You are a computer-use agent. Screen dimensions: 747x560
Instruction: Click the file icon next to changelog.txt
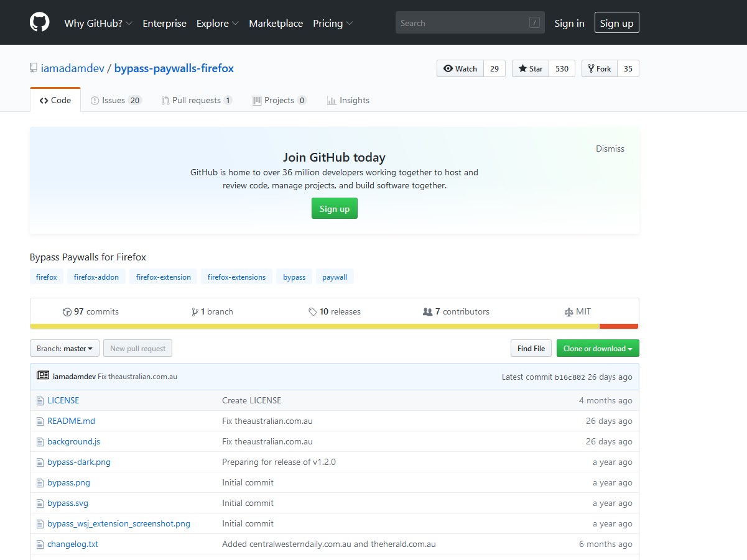coord(40,544)
